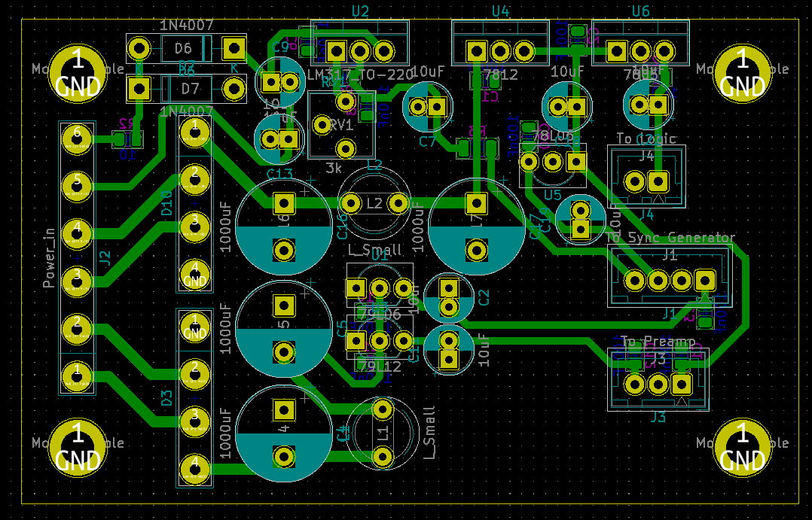This screenshot has width=812, height=520.
Task: Select pin 6 of the Power_in connector
Action: tap(76, 136)
